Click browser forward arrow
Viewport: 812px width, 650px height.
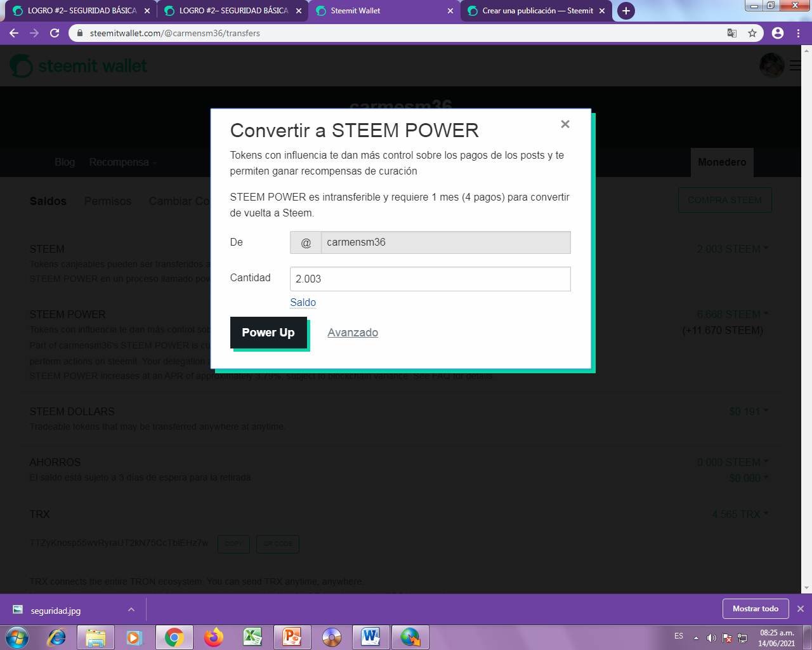click(34, 33)
